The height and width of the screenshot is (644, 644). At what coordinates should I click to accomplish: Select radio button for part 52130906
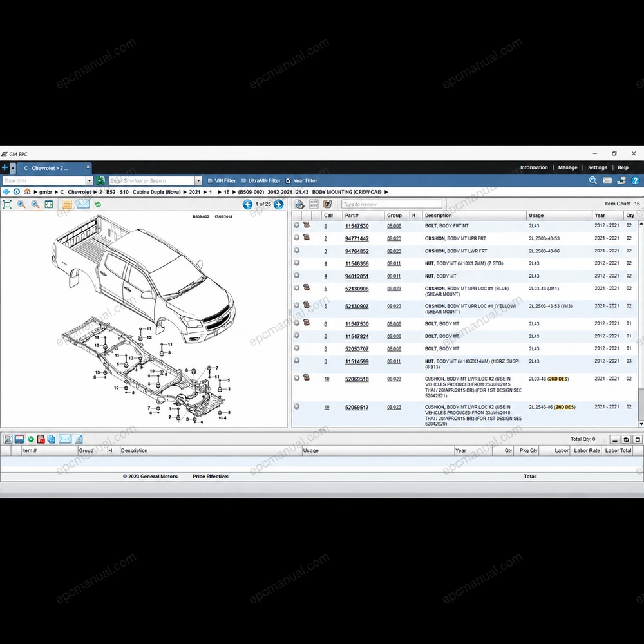pos(296,287)
